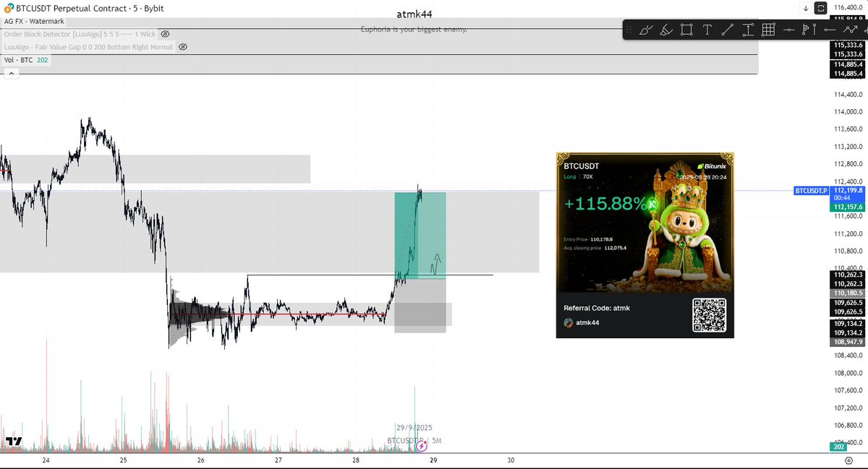Click date 26 on time axis
This screenshot has width=868, height=469.
pos(200,460)
